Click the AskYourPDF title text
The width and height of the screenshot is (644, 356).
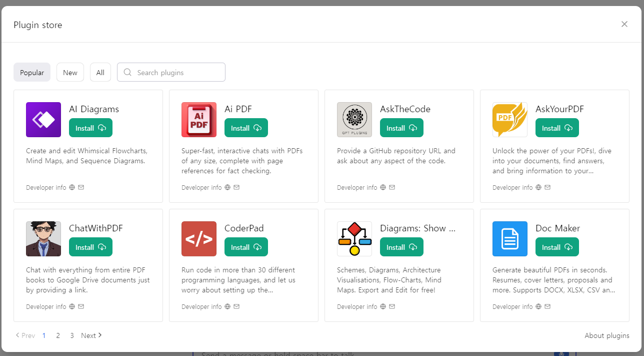coord(559,109)
